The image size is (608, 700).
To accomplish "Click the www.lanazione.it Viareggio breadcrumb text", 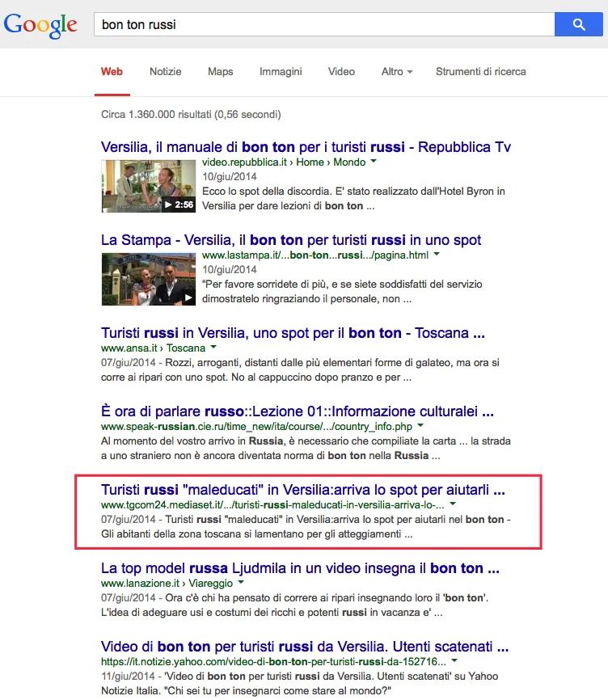I will point(167,583).
